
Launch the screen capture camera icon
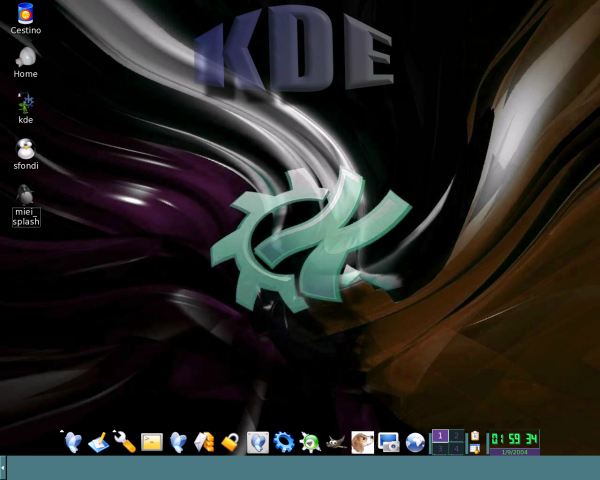(389, 442)
